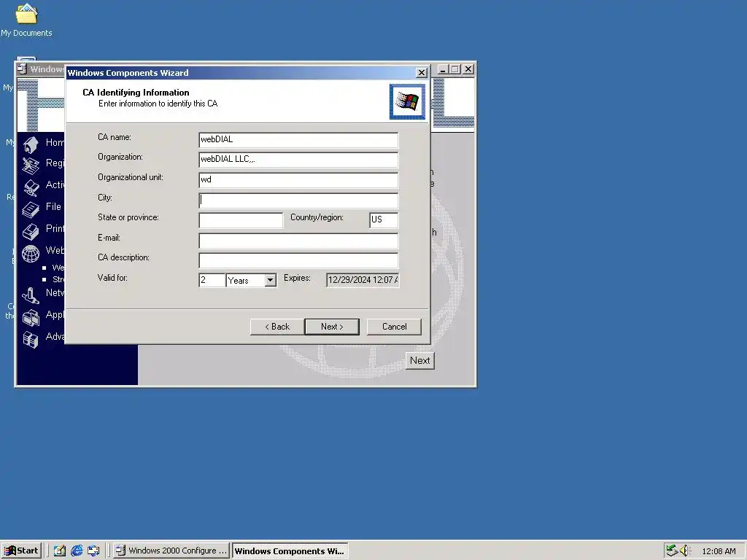Select the Print Server sidebar icon
Image resolution: width=747 pixels, height=560 pixels.
point(31,231)
